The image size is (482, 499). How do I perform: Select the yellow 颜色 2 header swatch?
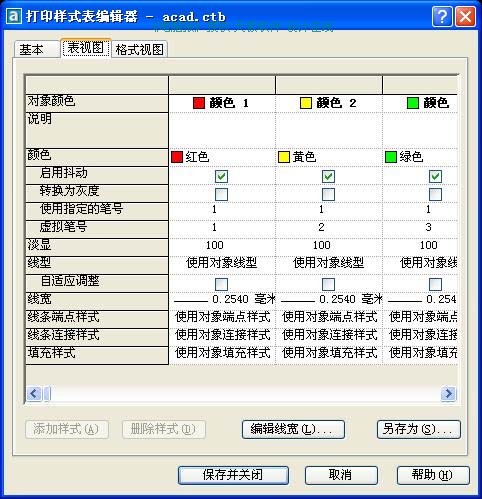click(x=306, y=103)
